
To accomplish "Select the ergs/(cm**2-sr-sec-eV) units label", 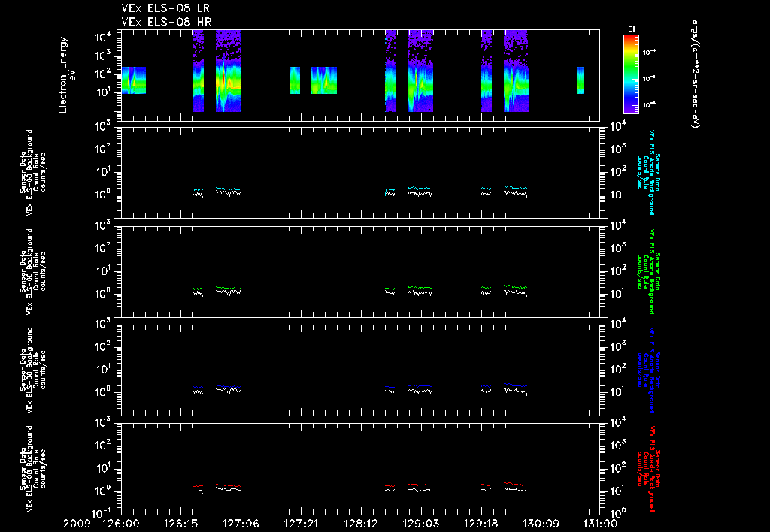I will (695, 74).
